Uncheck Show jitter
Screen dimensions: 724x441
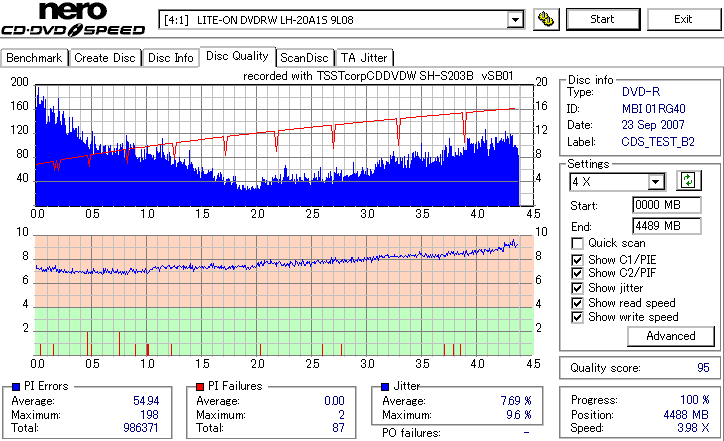coord(577,288)
